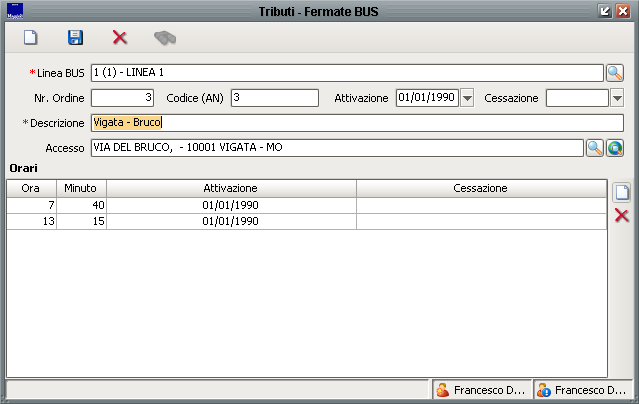The image size is (639, 404).
Task: Click the empty Cessazione date field
Action: (x=577, y=98)
